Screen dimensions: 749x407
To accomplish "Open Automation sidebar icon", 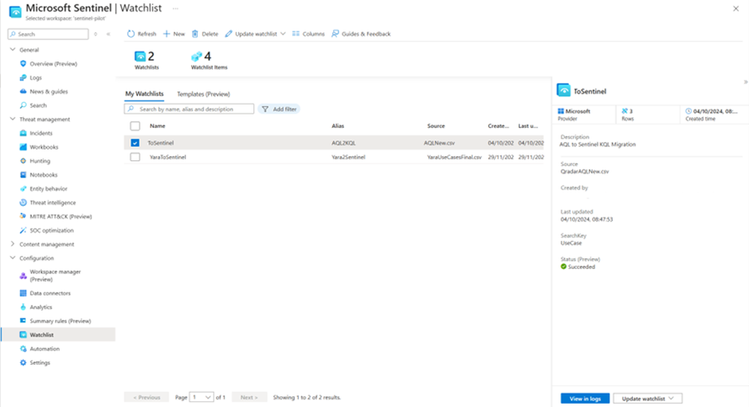I will (x=23, y=349).
